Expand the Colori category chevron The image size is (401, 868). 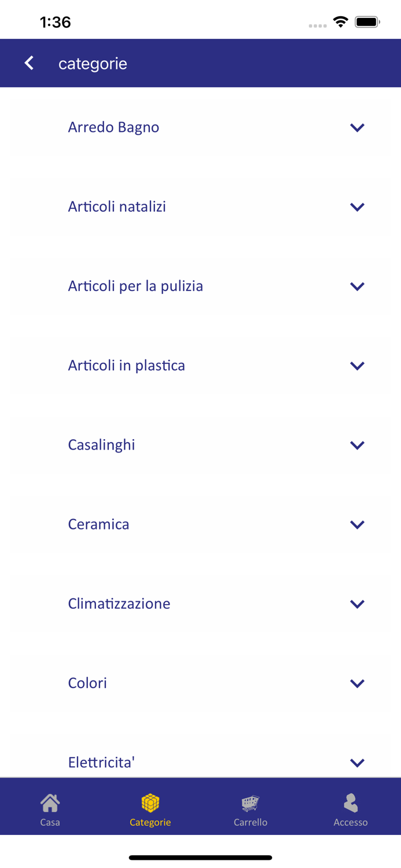click(x=358, y=683)
